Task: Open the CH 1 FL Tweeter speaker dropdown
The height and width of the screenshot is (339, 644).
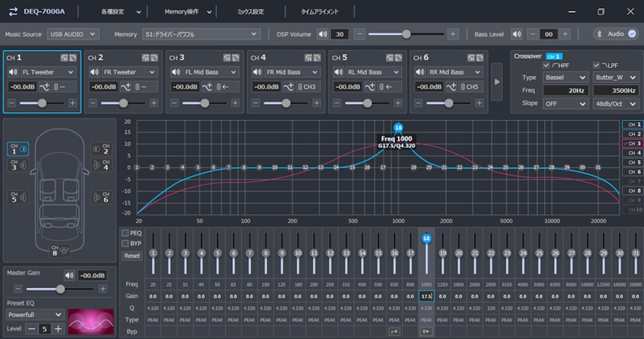Action: (x=48, y=72)
